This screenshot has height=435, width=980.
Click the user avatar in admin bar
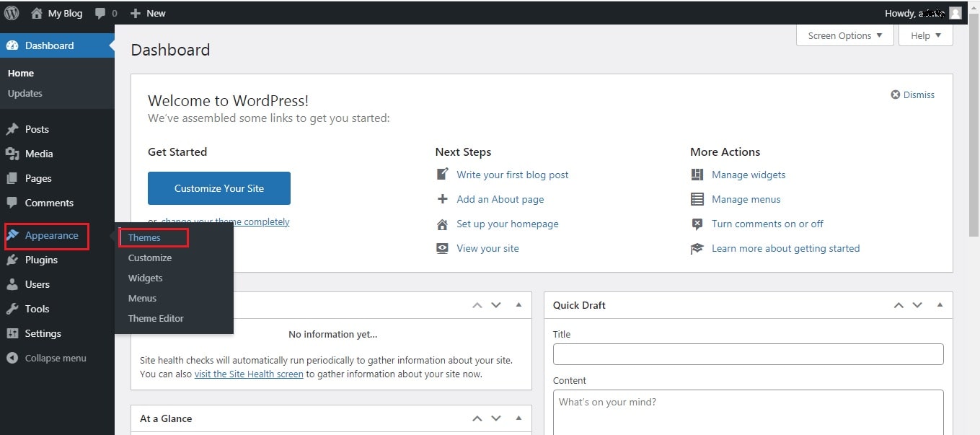[955, 13]
